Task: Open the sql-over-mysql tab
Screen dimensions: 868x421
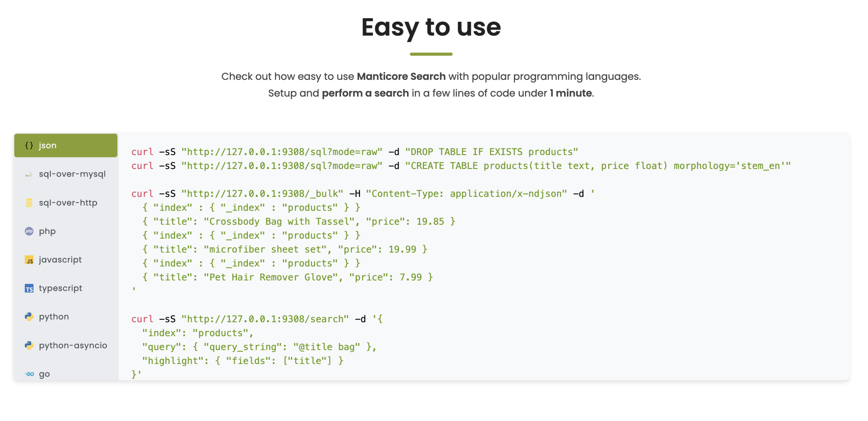Action: coord(72,174)
